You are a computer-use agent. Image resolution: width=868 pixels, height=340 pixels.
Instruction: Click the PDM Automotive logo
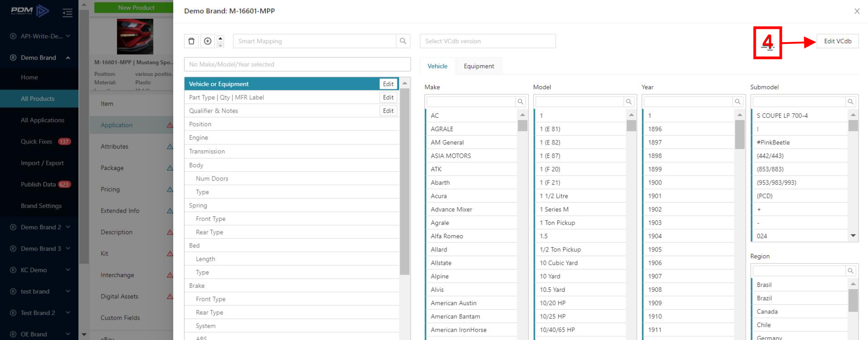[x=30, y=11]
